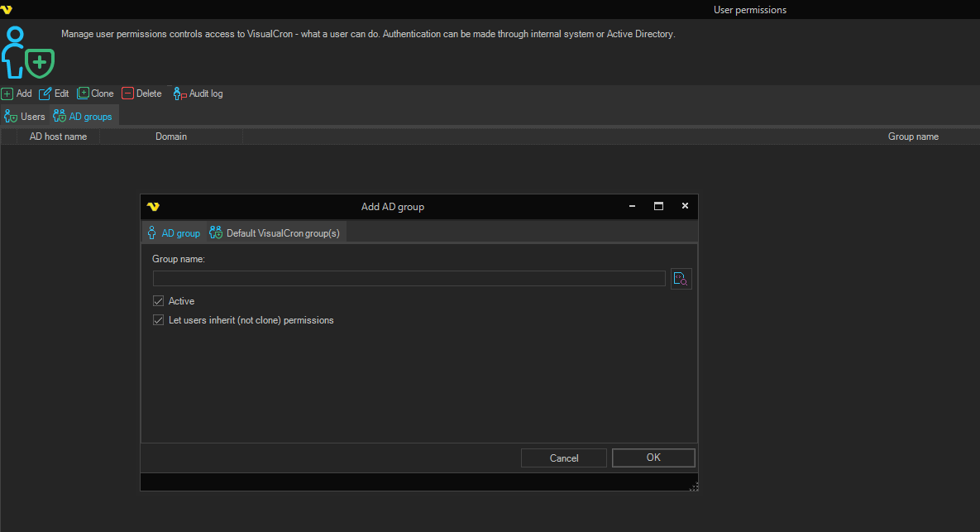The image size is (980, 532).
Task: Select the AD group dialog tab
Action: [174, 233]
